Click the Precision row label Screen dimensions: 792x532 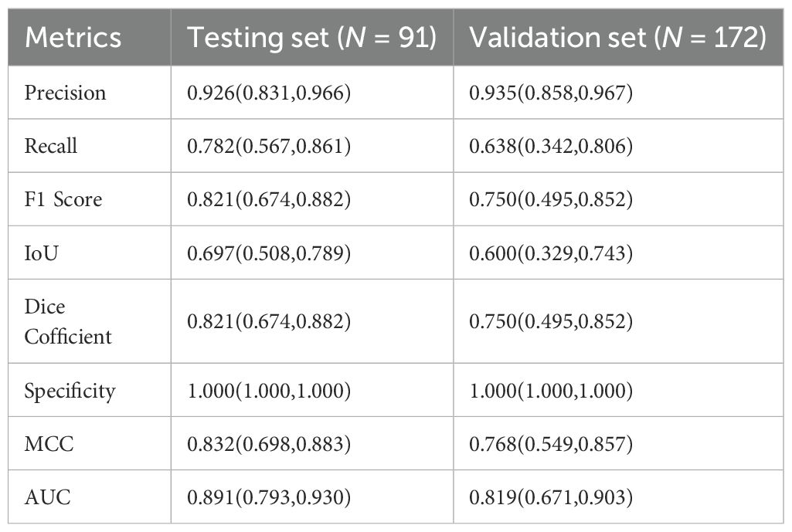(65, 93)
